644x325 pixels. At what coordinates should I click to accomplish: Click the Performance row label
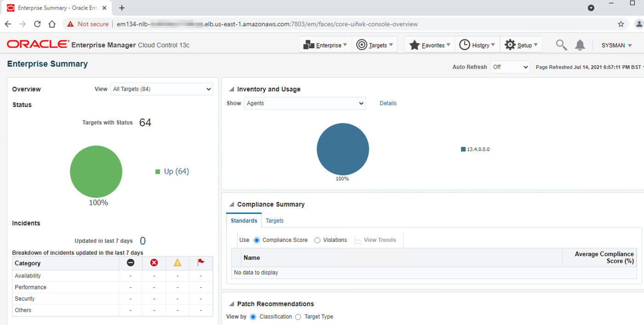pyautogui.click(x=30, y=287)
